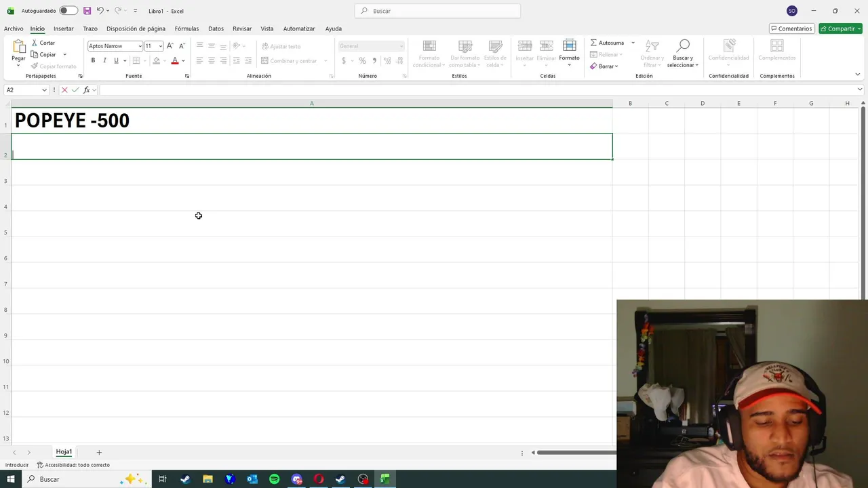This screenshot has height=488, width=868.
Task: Click the Combinar y centrar button
Action: [290, 61]
